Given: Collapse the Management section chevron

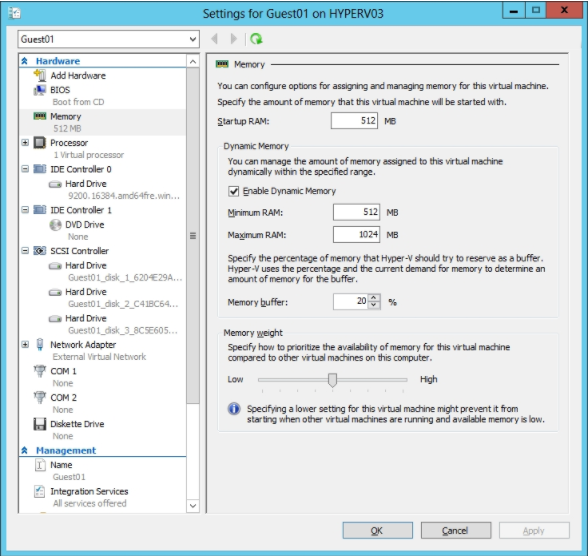Looking at the screenshot, I should click(x=25, y=450).
